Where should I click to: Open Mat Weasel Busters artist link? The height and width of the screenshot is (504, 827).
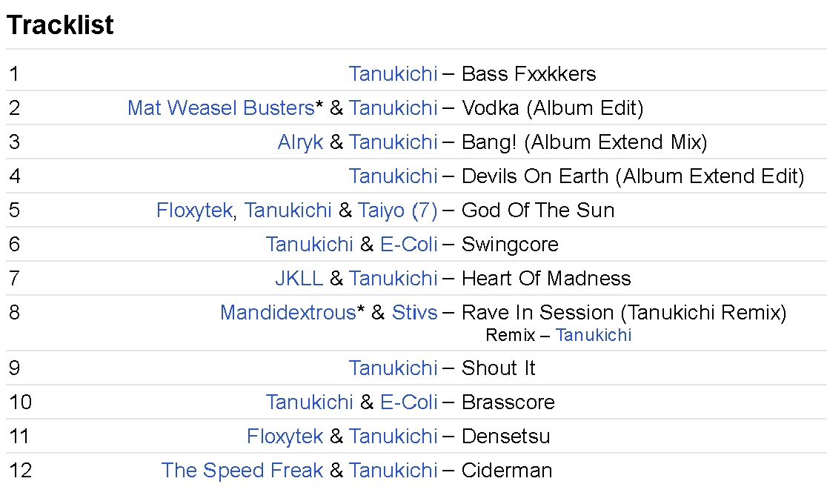coord(221,108)
